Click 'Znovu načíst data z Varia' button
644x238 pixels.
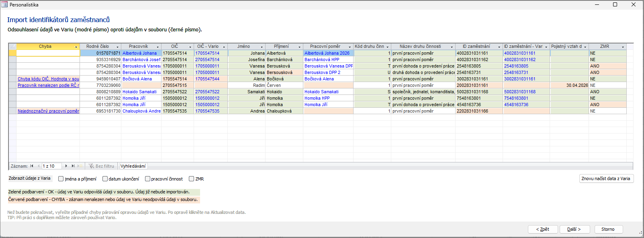pyautogui.click(x=605, y=178)
